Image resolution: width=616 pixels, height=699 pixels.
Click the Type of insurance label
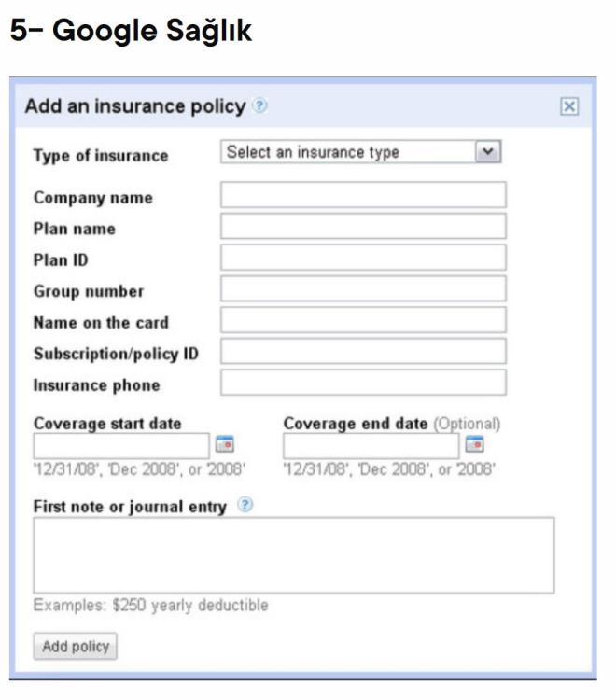101,156
